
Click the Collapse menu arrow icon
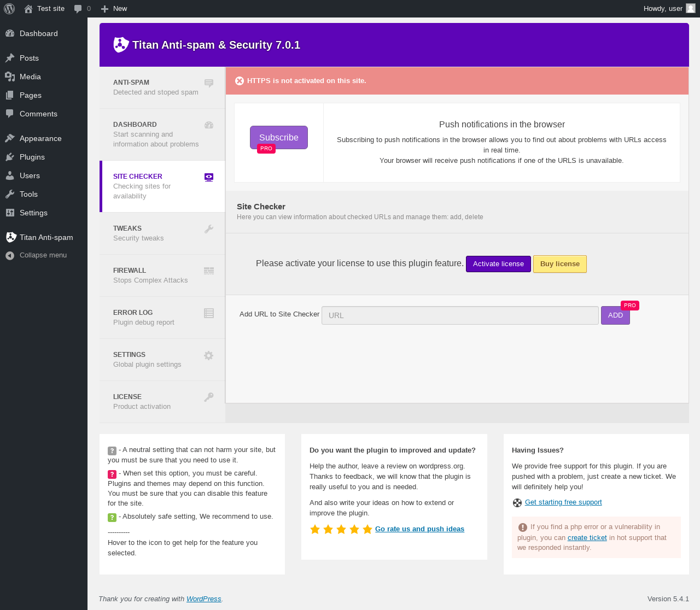[10, 255]
